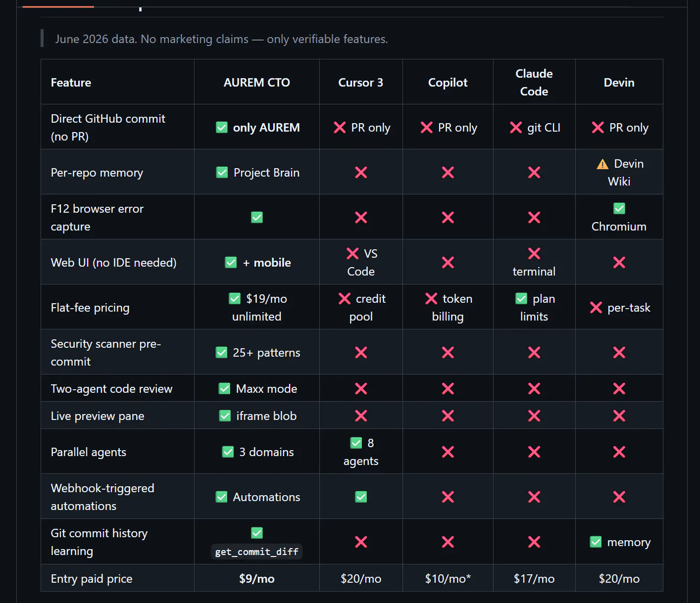Click the "Entry paid price" row label
Viewport: 700px width, 603px height.
pos(92,579)
